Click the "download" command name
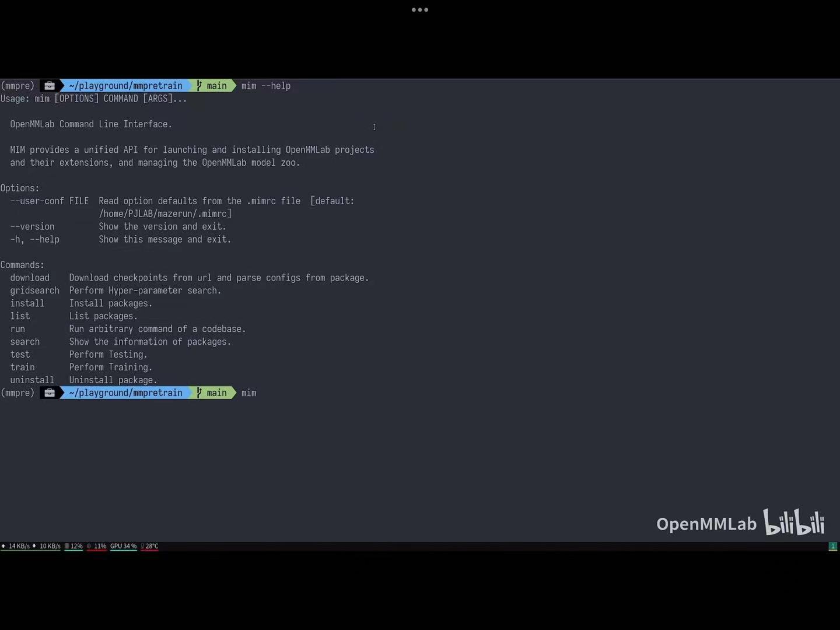Viewport: 840px width, 630px height. click(30, 278)
